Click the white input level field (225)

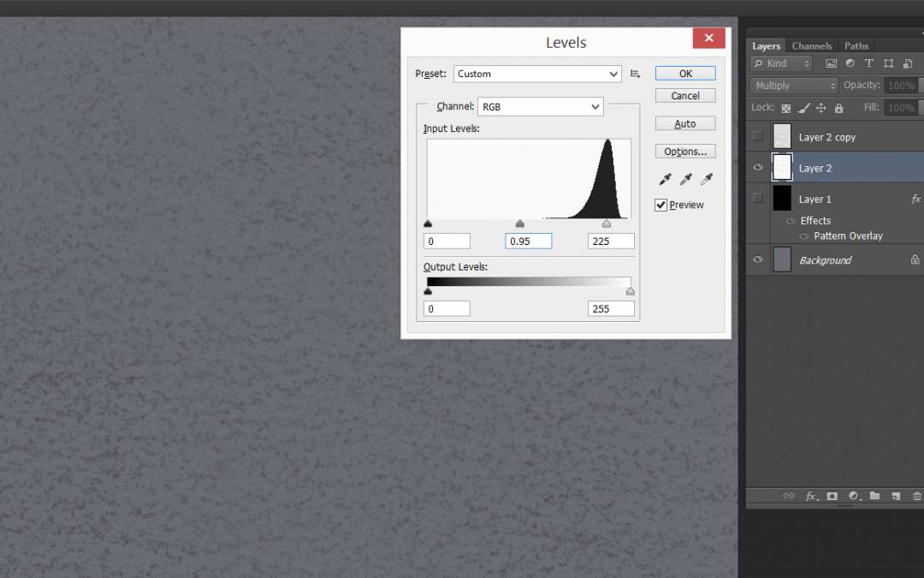point(611,241)
